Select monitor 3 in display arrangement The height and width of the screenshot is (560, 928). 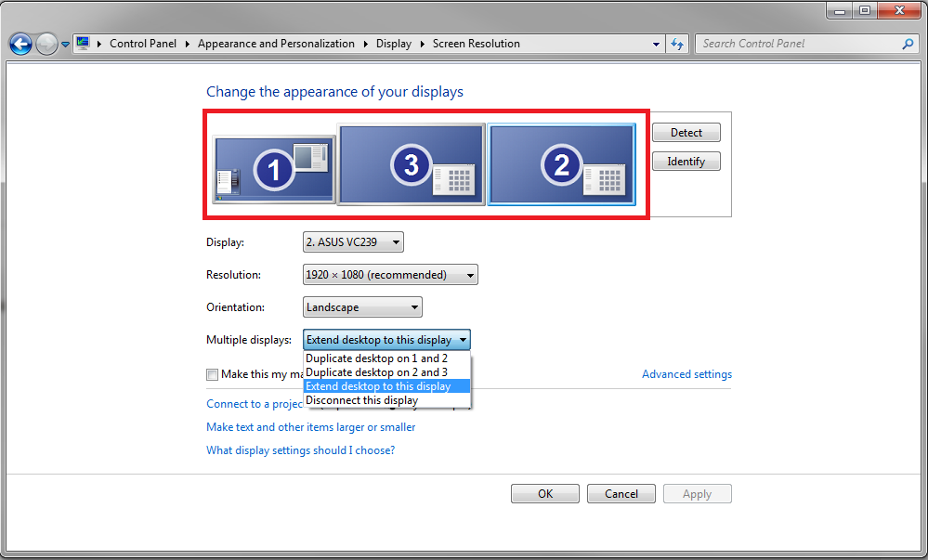(411, 164)
